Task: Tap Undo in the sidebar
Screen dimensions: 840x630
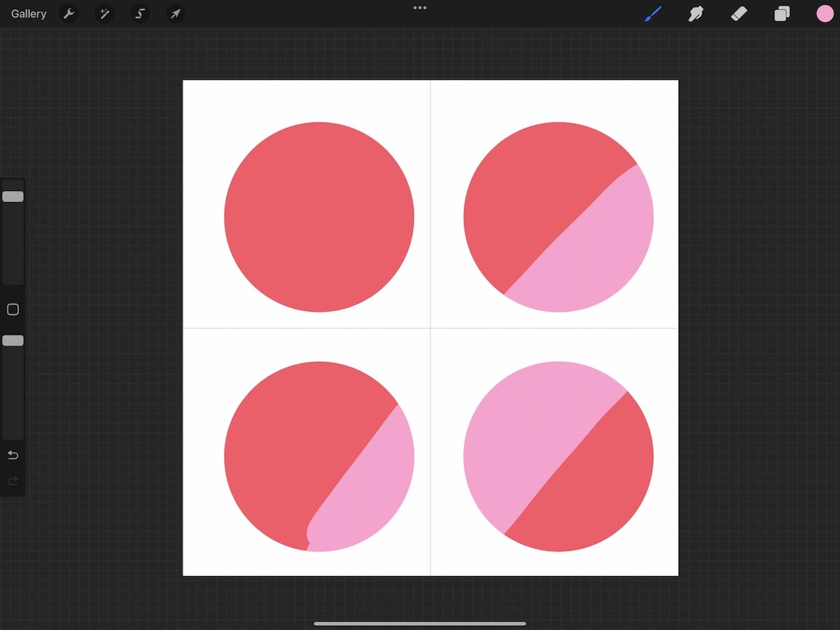Action: point(13,455)
